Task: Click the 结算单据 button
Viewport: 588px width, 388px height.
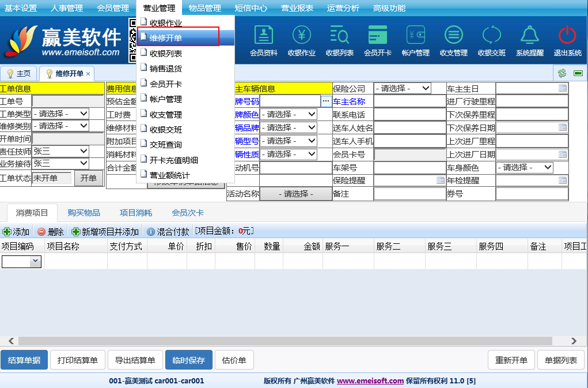Action: [x=24, y=360]
